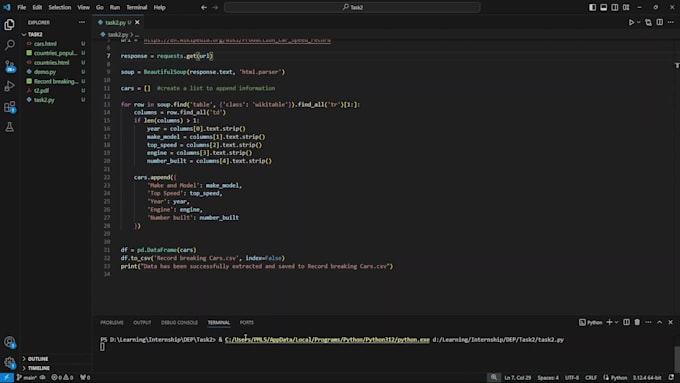Open the Run and Debug view
The width and height of the screenshot is (680, 383).
tap(9, 86)
